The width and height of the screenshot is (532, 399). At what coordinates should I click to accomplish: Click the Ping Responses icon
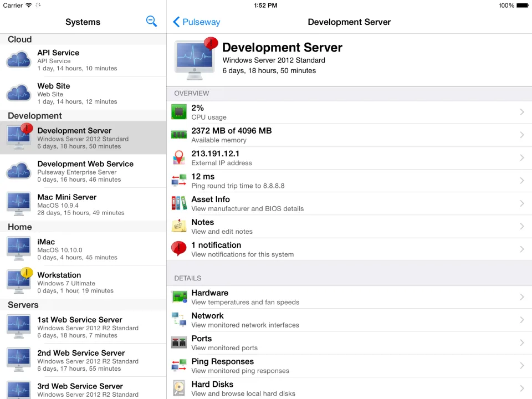tap(179, 365)
